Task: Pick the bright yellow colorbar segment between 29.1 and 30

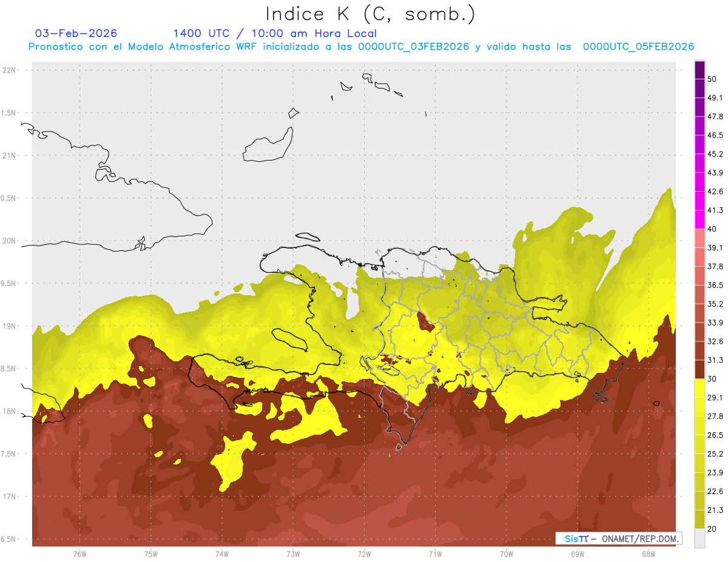Action: tap(700, 388)
